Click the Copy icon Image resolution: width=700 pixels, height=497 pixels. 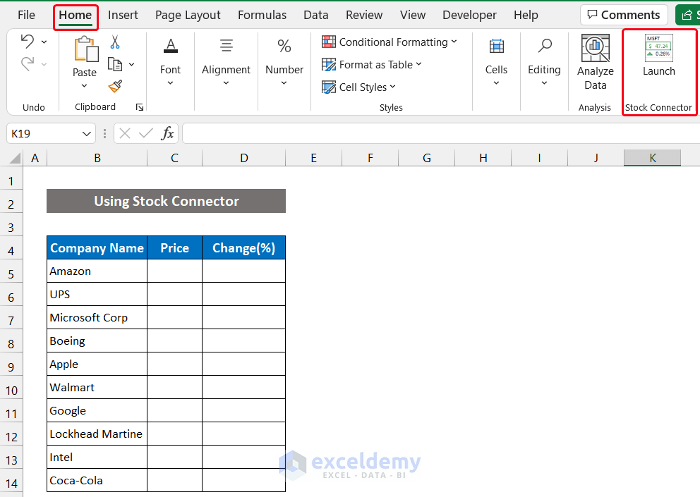pos(115,64)
